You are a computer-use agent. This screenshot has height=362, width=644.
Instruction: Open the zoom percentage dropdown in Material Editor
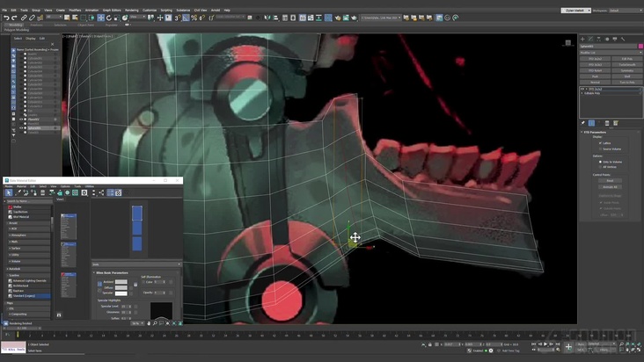coord(137,323)
